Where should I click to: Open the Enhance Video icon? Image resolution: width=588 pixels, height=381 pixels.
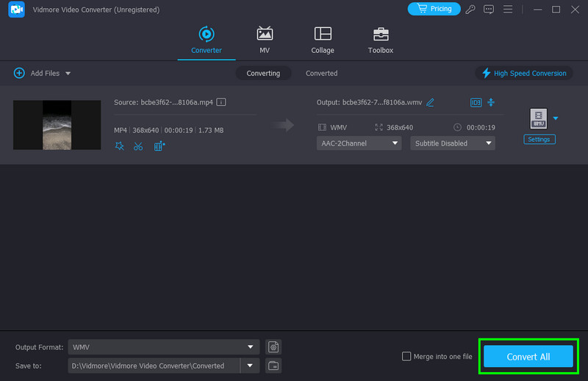click(x=159, y=146)
